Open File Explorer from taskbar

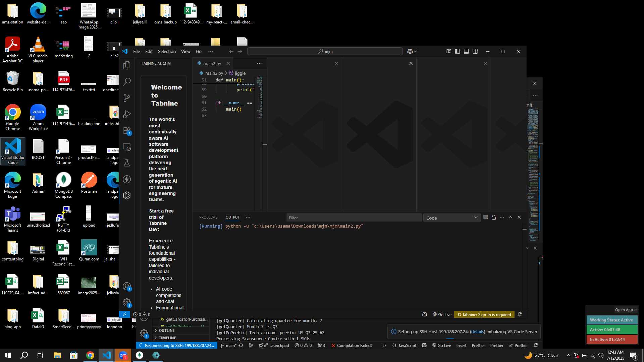click(57, 355)
